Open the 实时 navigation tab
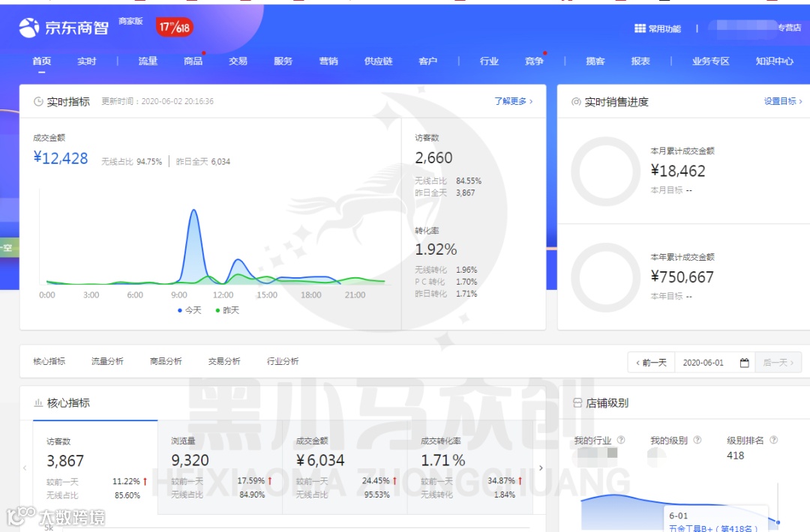This screenshot has height=532, width=810. 87,61
